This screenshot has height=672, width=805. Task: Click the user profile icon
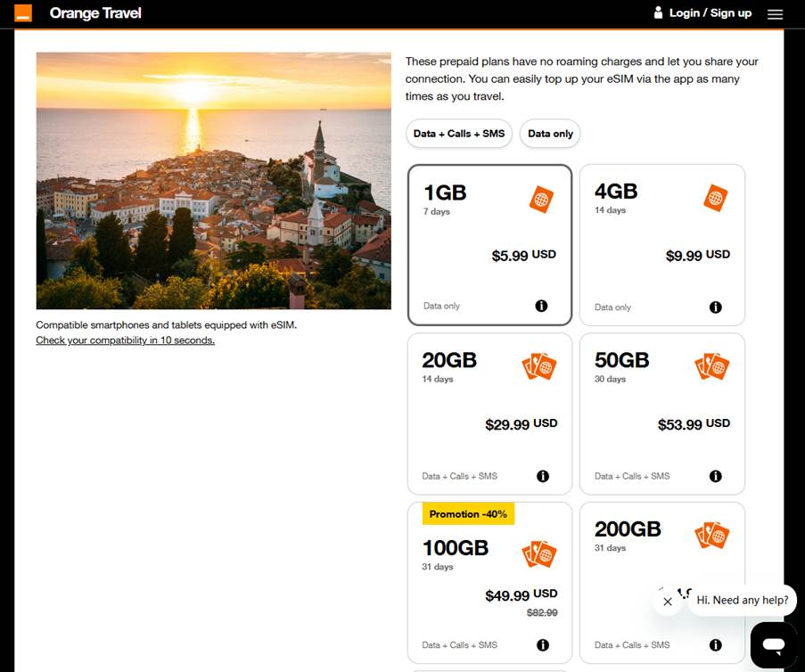point(659,13)
